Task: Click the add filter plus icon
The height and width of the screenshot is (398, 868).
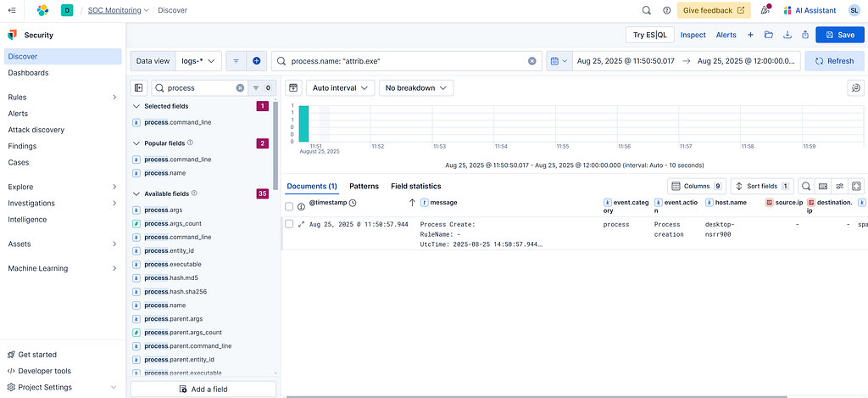Action: click(x=257, y=61)
